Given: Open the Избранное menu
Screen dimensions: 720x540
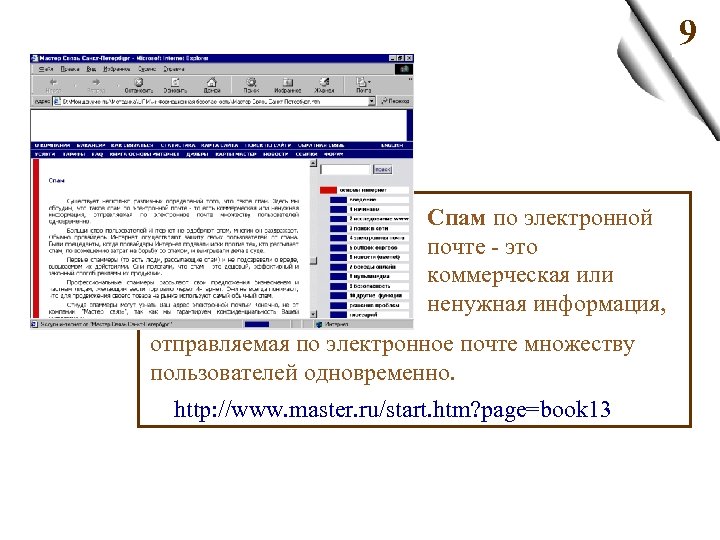Looking at the screenshot, I should tap(117, 69).
